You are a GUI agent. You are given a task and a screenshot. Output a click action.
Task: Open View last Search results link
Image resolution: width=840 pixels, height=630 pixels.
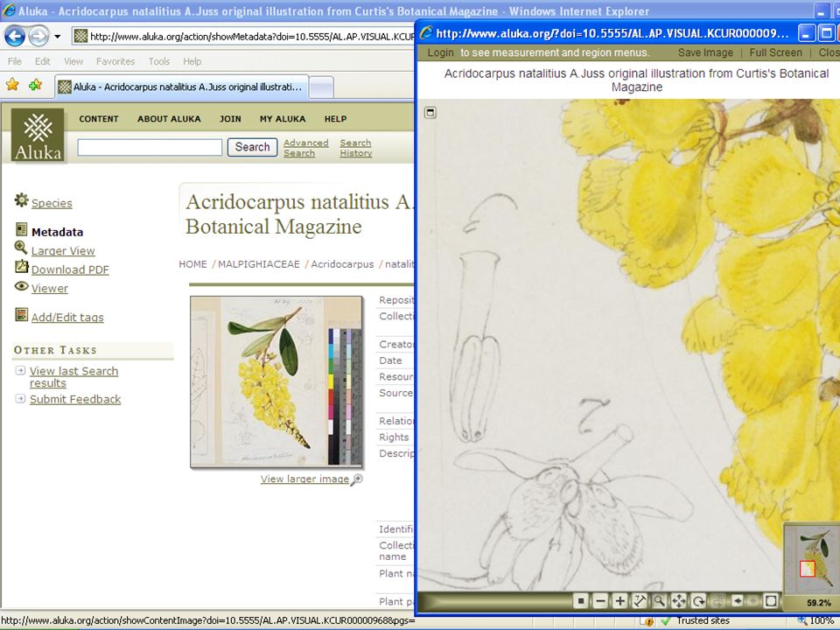point(73,377)
